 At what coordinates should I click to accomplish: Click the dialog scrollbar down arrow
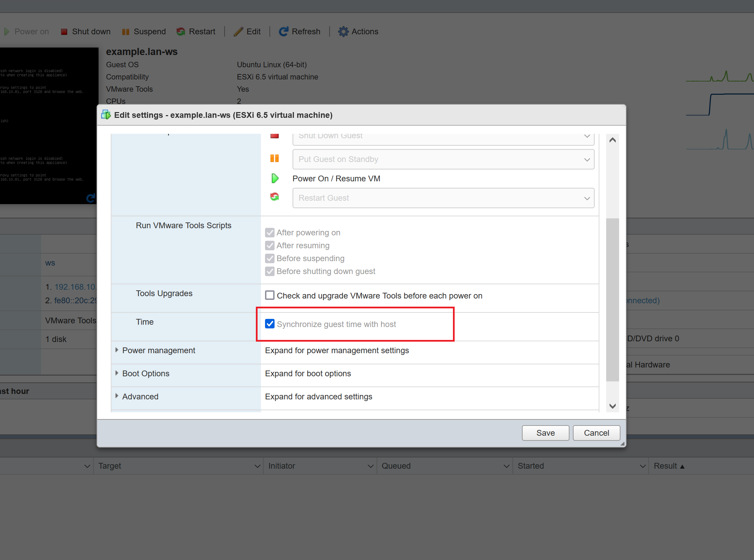(613, 406)
